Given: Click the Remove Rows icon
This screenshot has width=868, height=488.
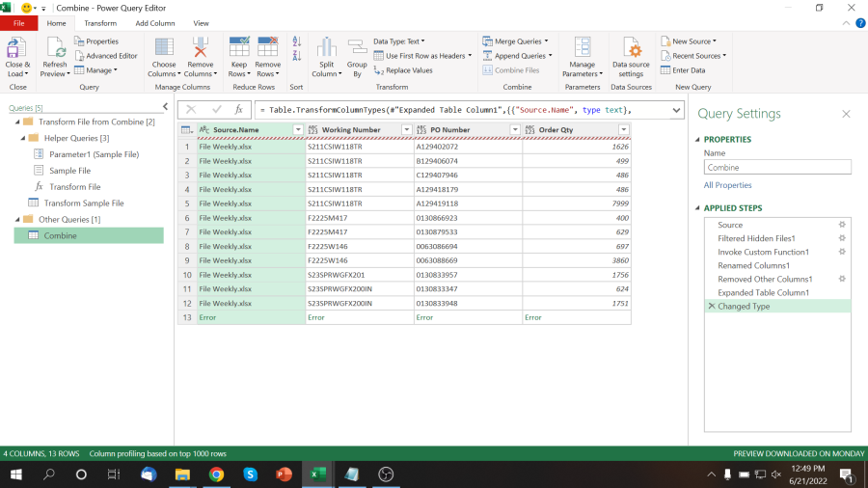Looking at the screenshot, I should [268, 48].
